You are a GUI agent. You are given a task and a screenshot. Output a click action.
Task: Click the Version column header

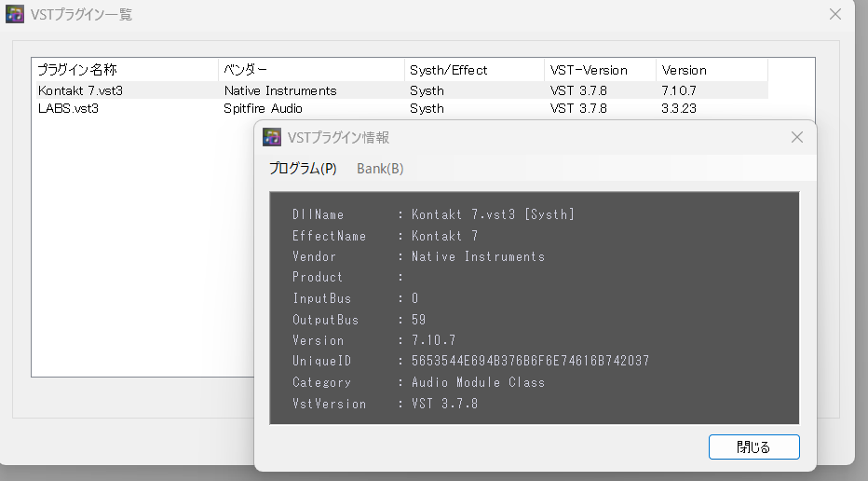(712, 70)
